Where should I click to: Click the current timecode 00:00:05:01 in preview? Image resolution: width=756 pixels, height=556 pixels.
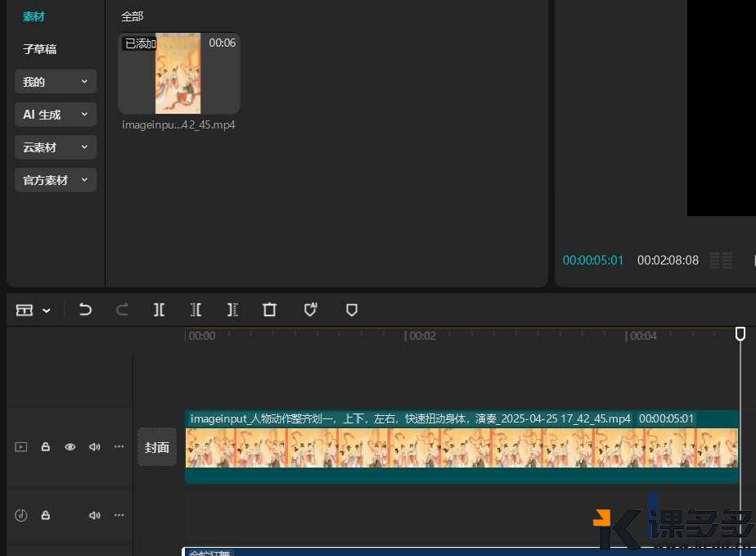pos(593,260)
